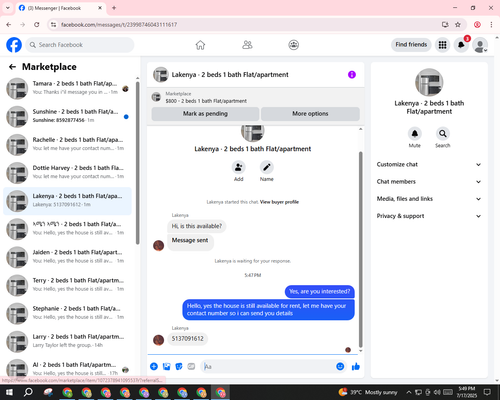Open Windows taskbar search
Viewport: 500px width, 400px height.
click(28, 392)
